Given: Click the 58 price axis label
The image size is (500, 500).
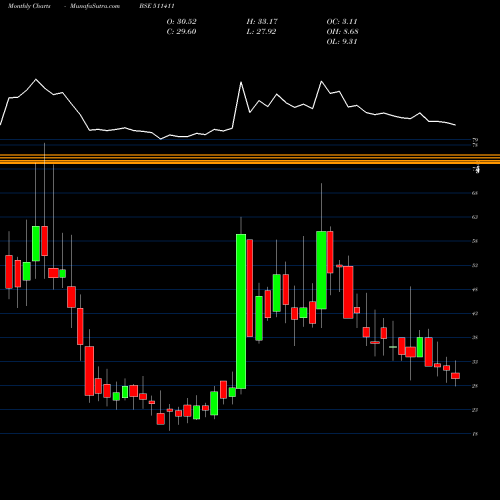Looking at the screenshot, I should tap(475, 241).
